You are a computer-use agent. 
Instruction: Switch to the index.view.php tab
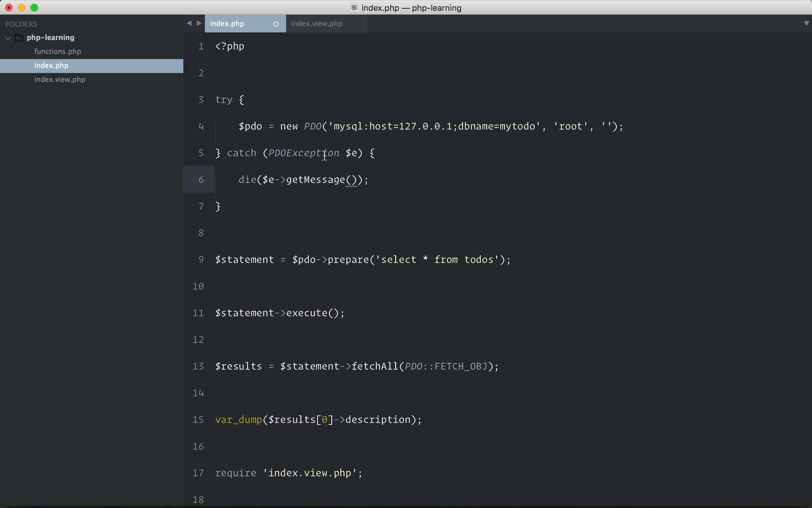click(326, 24)
